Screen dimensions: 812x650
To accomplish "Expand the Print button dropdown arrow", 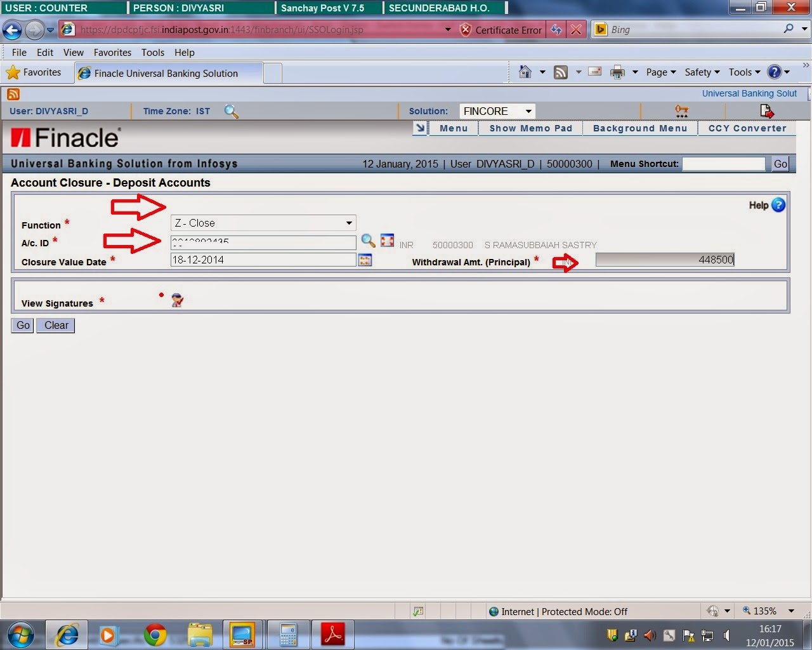I will pos(634,72).
